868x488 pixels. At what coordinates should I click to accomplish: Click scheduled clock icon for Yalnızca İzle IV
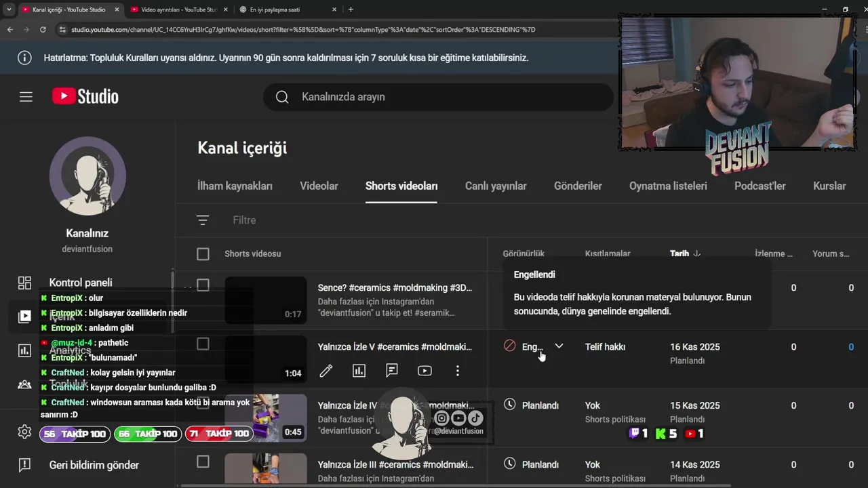click(510, 405)
